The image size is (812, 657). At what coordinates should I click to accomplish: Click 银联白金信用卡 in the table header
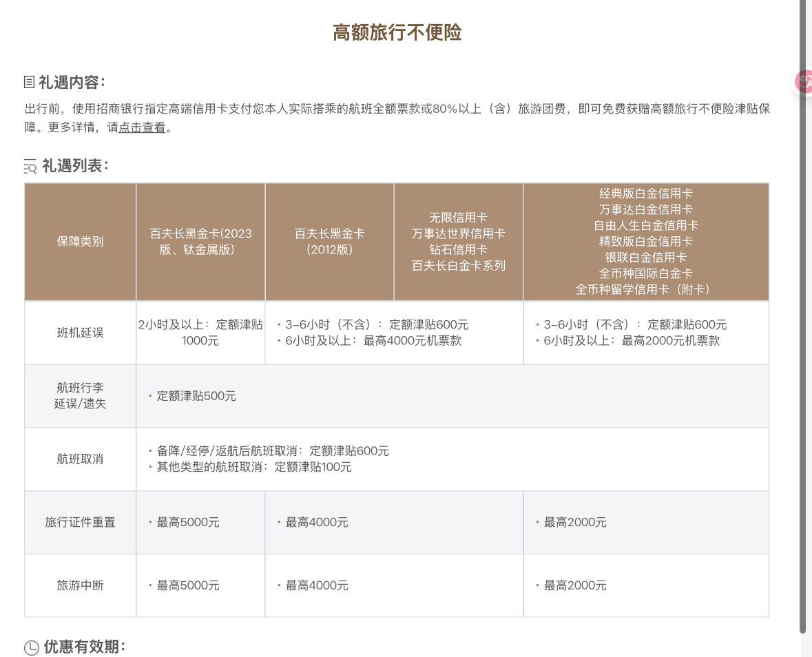click(x=646, y=258)
